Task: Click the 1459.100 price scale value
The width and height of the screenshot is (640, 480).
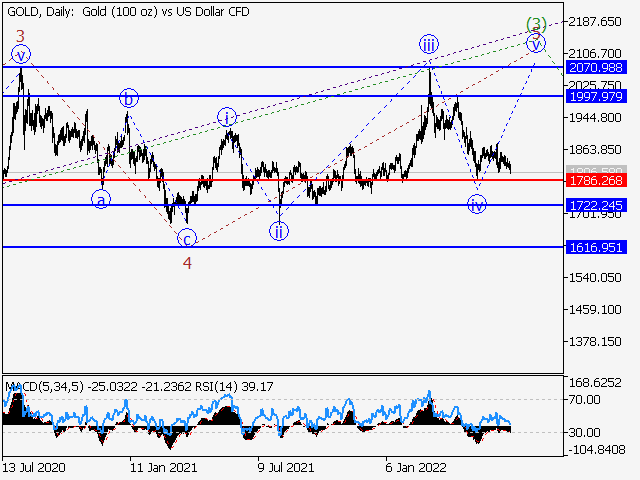Action: coord(595,310)
